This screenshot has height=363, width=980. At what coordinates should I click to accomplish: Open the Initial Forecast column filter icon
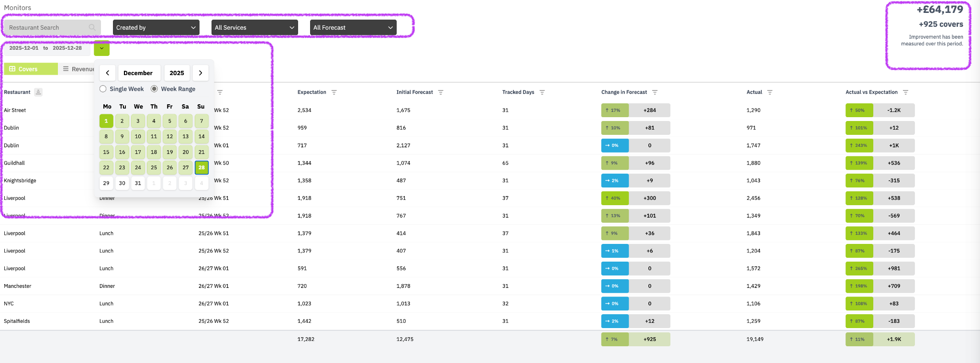[441, 92]
